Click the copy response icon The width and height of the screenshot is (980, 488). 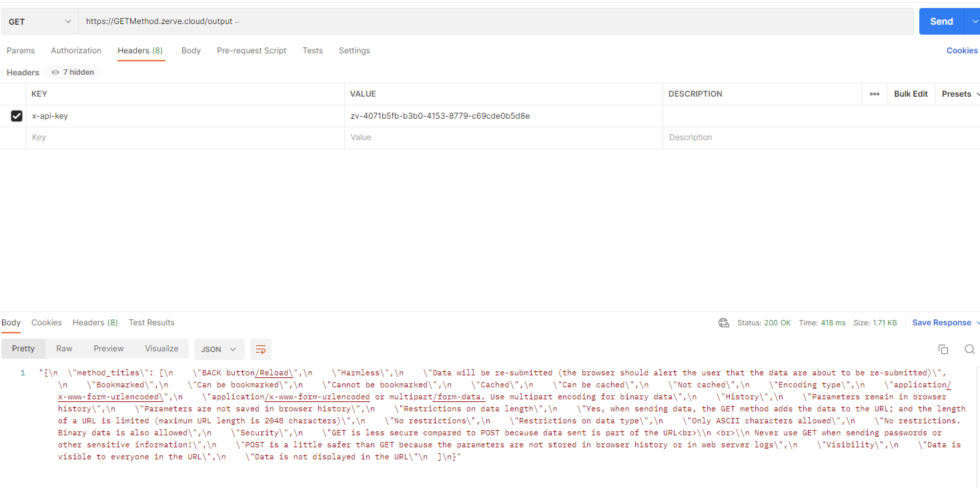943,349
